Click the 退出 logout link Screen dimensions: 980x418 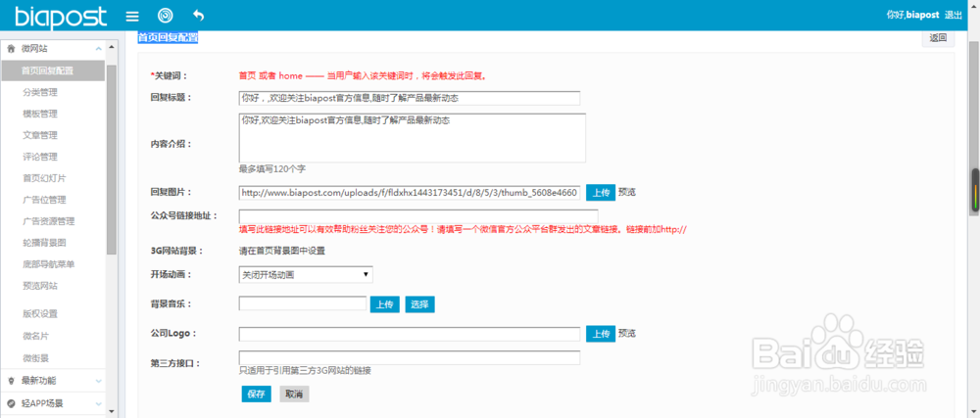(954, 15)
